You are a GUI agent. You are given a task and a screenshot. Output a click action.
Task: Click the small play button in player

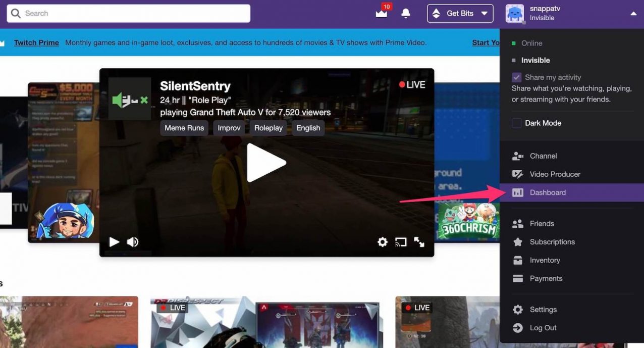click(x=114, y=242)
